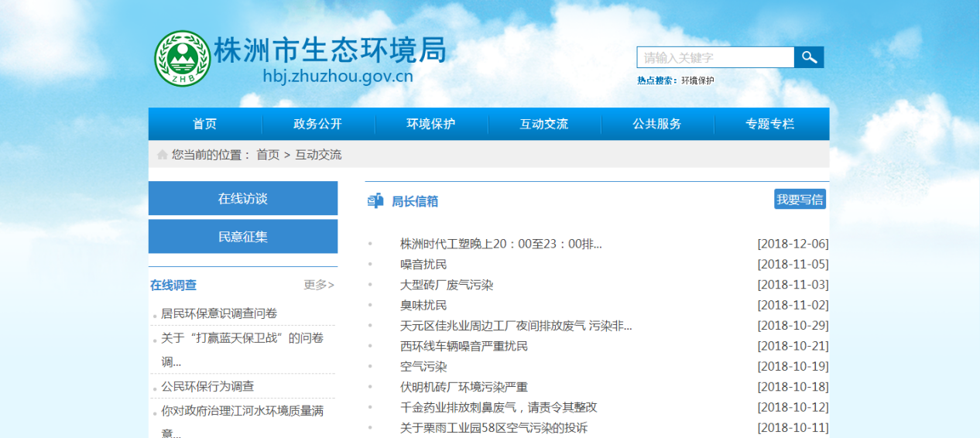This screenshot has height=438, width=980.
Task: Open the 政务公开 navigation menu item
Action: 317,124
